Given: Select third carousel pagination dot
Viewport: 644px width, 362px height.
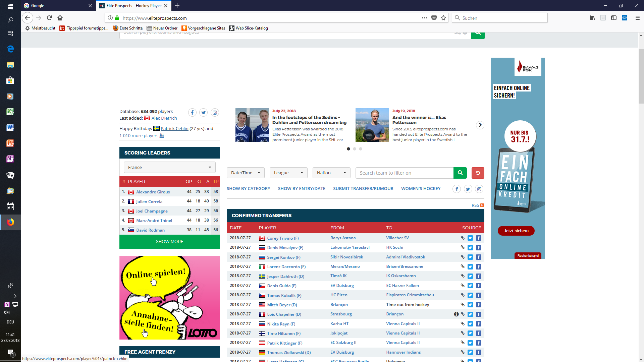Looking at the screenshot, I should pos(361,149).
